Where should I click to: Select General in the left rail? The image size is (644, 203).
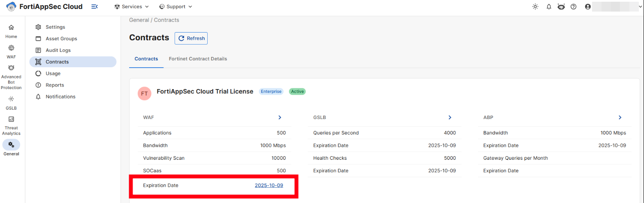(11, 148)
